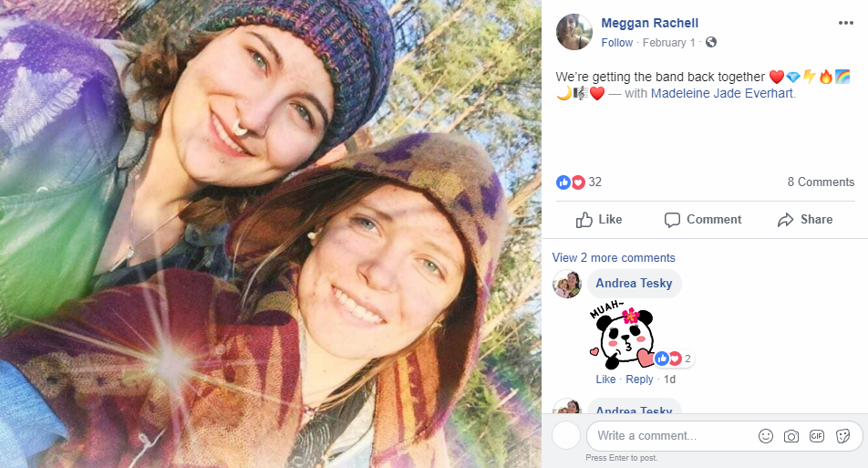Click inside the Write a comment field
This screenshot has height=468, width=868.
670,436
